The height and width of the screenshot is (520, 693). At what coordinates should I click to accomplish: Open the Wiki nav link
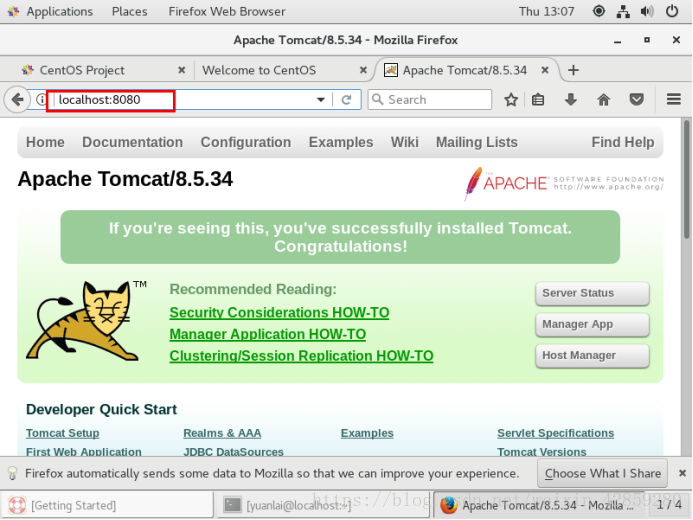coord(404,142)
